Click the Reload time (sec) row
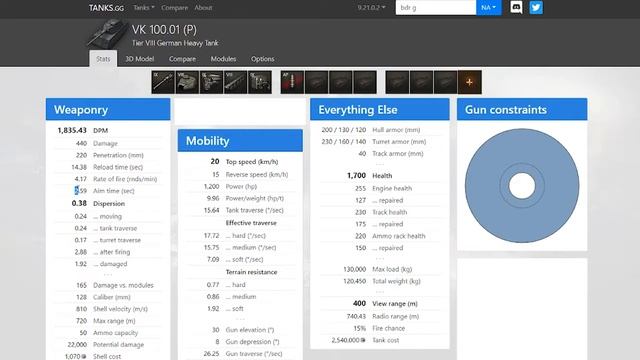This screenshot has width=640, height=360. pos(108,167)
